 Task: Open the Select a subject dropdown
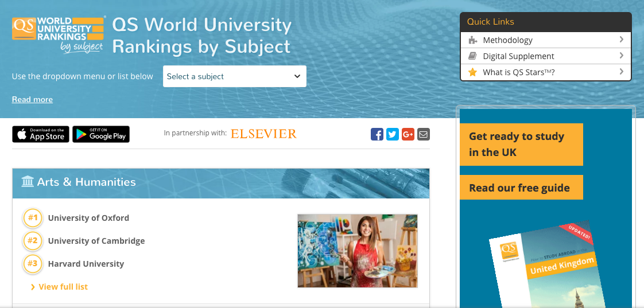pos(234,76)
